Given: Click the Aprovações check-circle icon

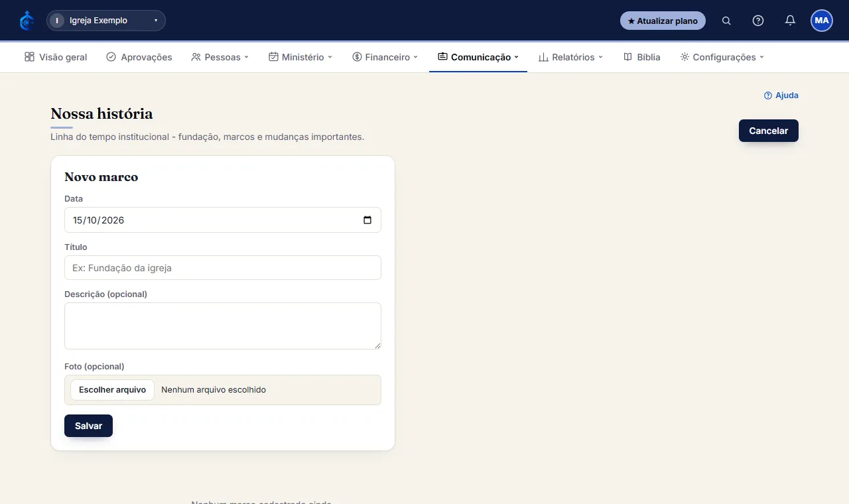Looking at the screenshot, I should pyautogui.click(x=111, y=57).
